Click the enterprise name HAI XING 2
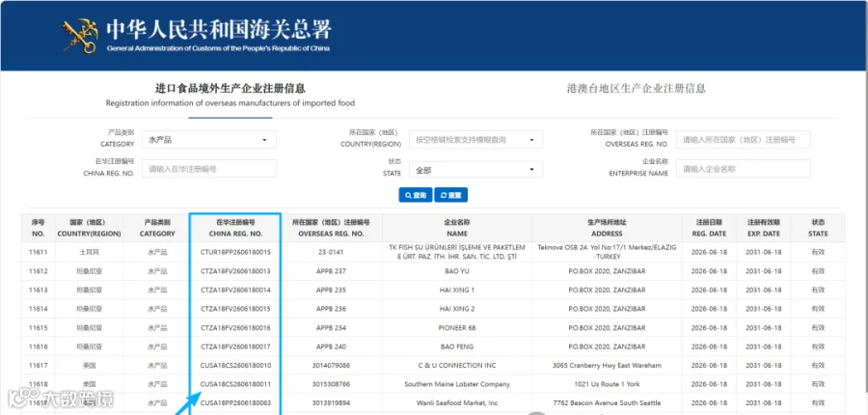Viewport: 868px width, 415px height. pyautogui.click(x=457, y=309)
